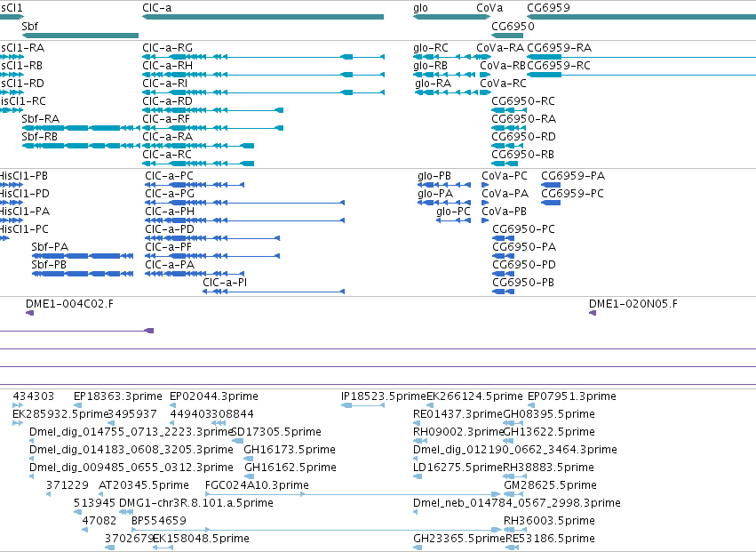This screenshot has width=756, height=552.
Task: Open EST RE53186.5prime
Action: click(x=512, y=548)
